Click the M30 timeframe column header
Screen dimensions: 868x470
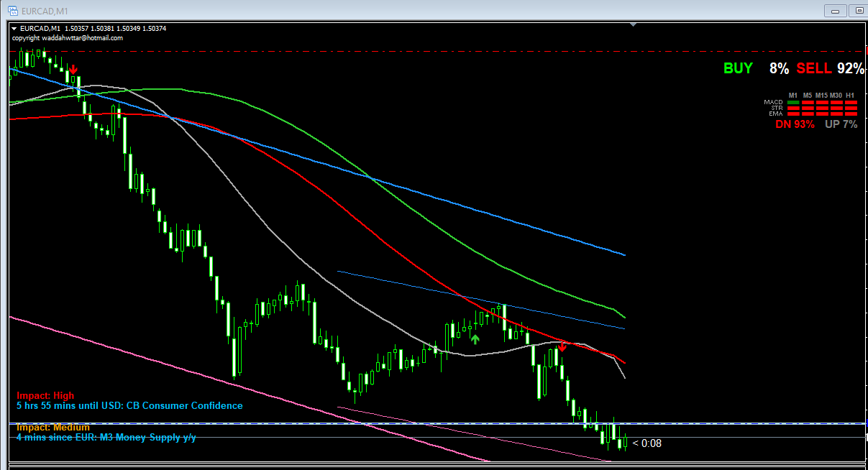[x=836, y=95]
